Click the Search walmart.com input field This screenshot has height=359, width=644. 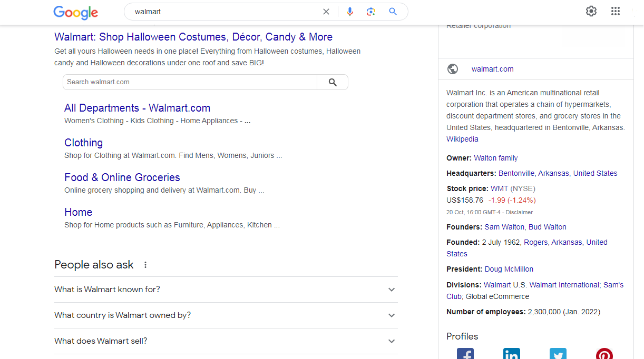click(x=190, y=82)
